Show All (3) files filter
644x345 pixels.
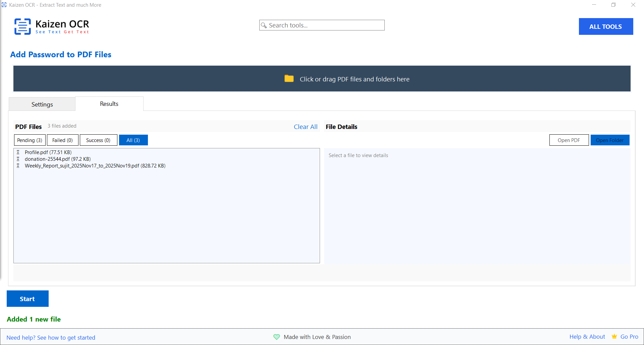pos(133,140)
